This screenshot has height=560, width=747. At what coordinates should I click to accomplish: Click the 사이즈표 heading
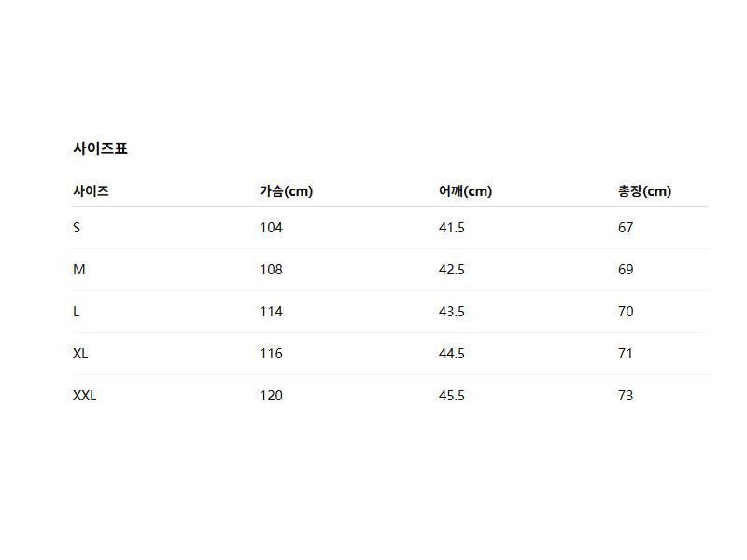click(x=100, y=148)
